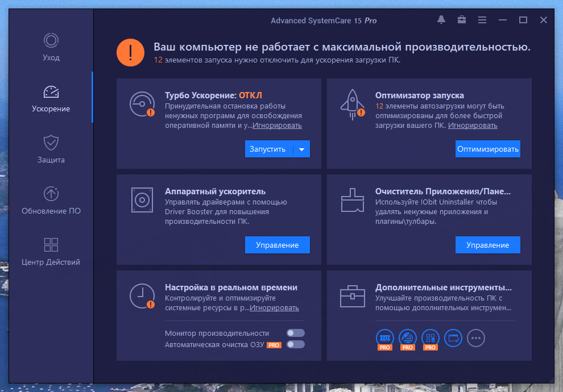
Task: Click Игнорировать link in Турбо Ускорение
Action: (277, 126)
